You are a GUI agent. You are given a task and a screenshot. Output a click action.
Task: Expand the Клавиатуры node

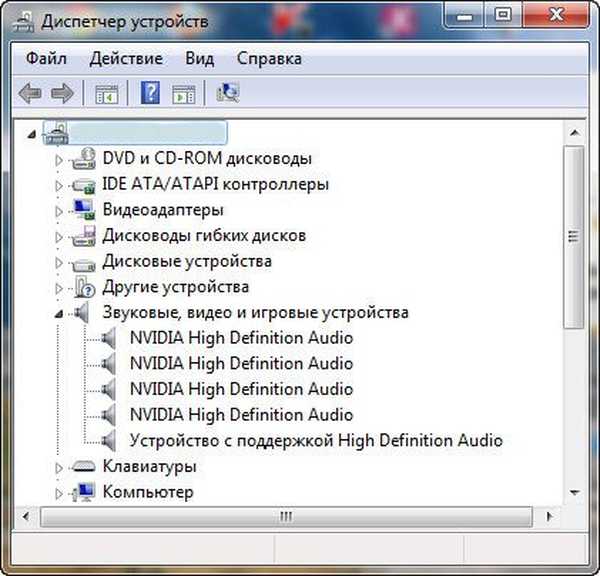(58, 467)
